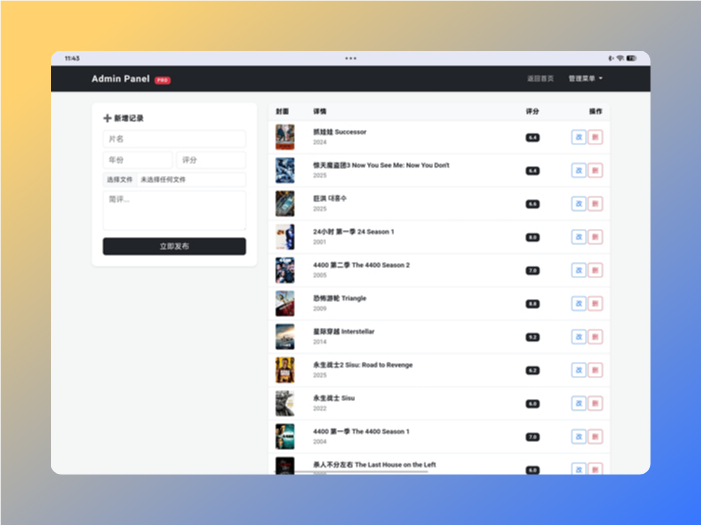The height and width of the screenshot is (525, 701).
Task: Click the red PRO badge beside Admin Panel
Action: (162, 80)
